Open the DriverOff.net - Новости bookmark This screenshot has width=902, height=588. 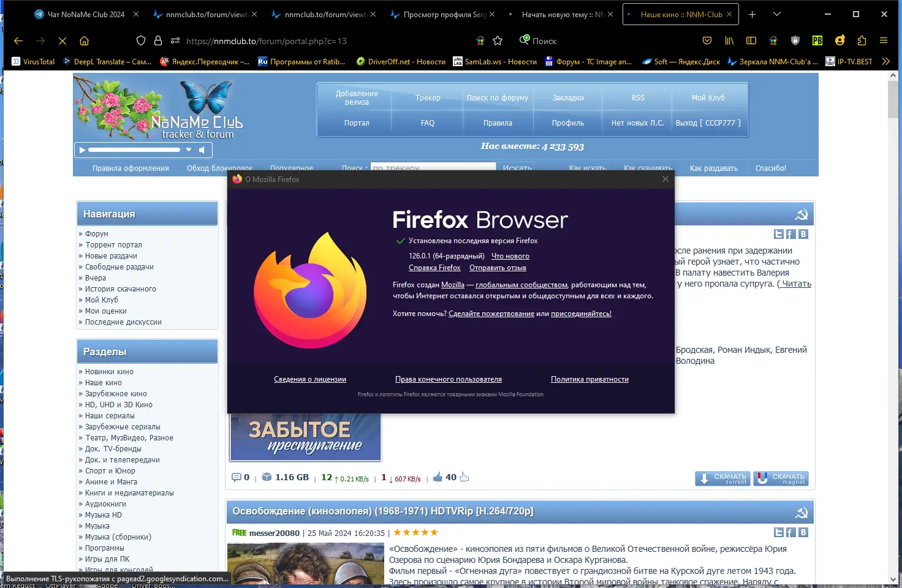[x=401, y=61]
